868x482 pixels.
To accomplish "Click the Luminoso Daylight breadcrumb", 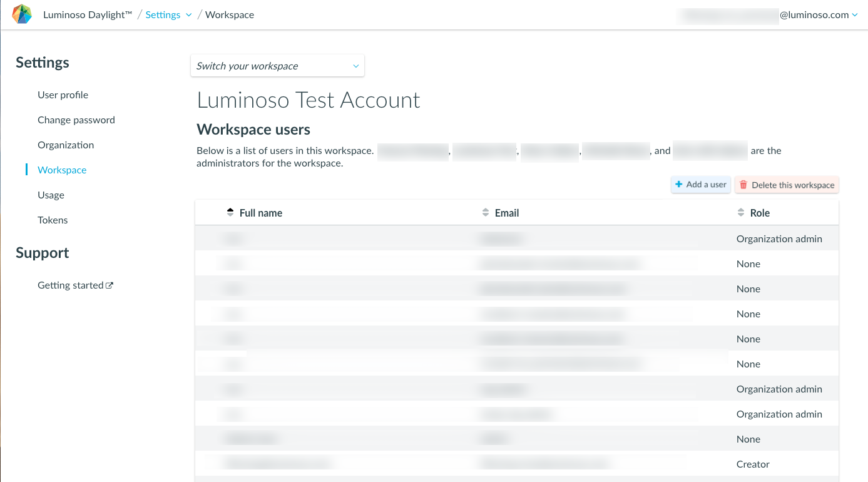I will [88, 15].
